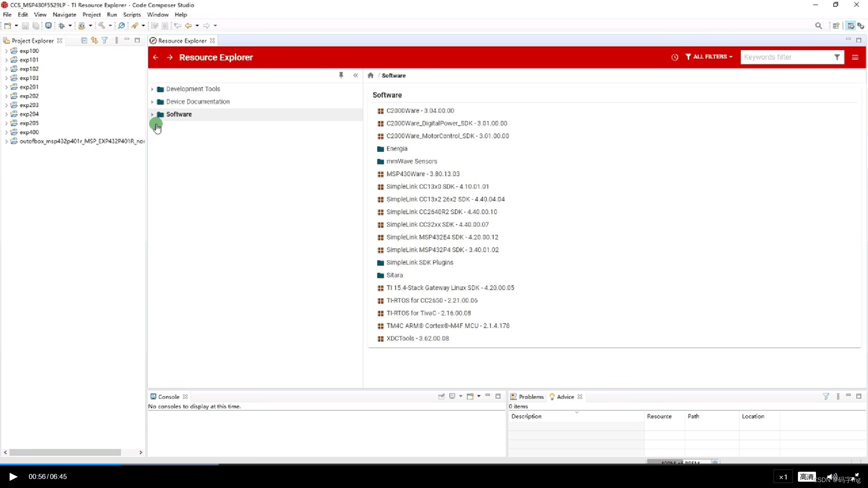
Task: Click the New toolbar icon
Action: (x=8, y=26)
